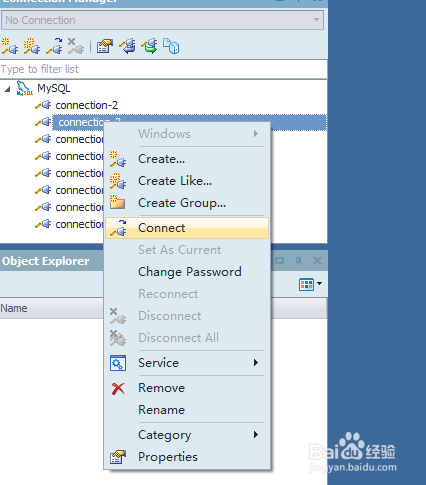Open the No Connection dropdown
The height and width of the screenshot is (485, 426).
pyautogui.click(x=162, y=20)
